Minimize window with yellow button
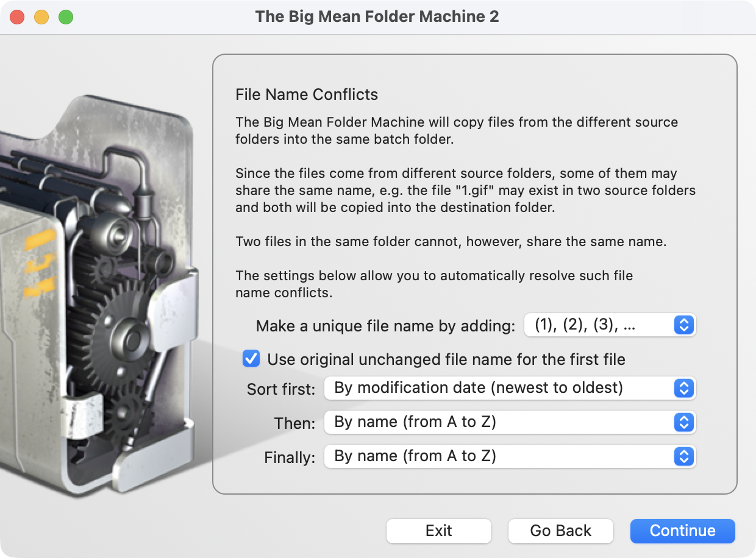The height and width of the screenshot is (558, 756). click(x=41, y=17)
